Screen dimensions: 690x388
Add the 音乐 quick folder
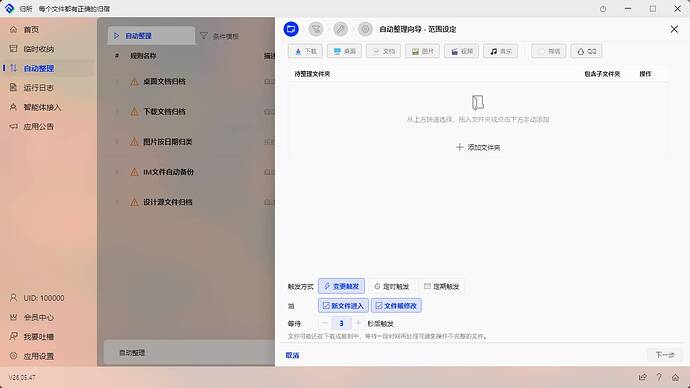pos(501,51)
